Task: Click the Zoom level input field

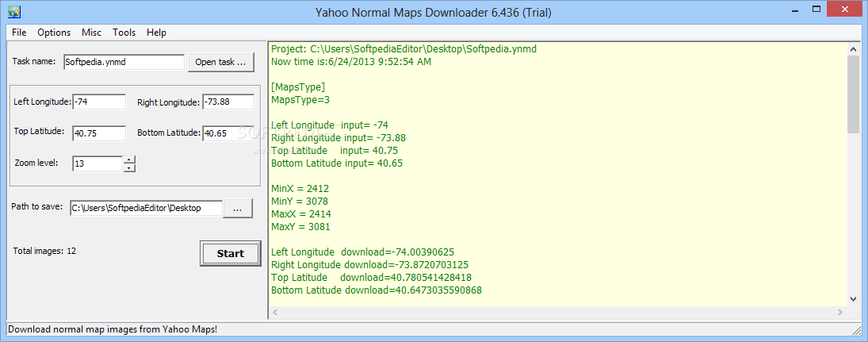Action: [98, 164]
